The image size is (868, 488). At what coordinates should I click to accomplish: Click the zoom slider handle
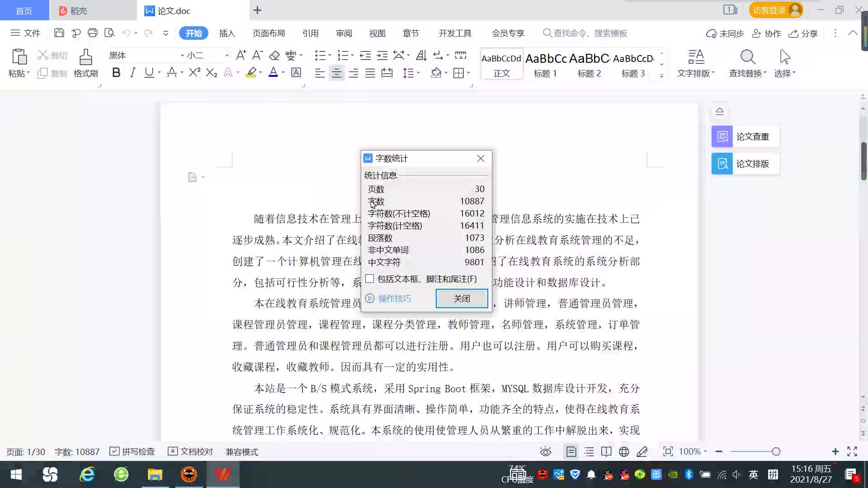coord(776,451)
